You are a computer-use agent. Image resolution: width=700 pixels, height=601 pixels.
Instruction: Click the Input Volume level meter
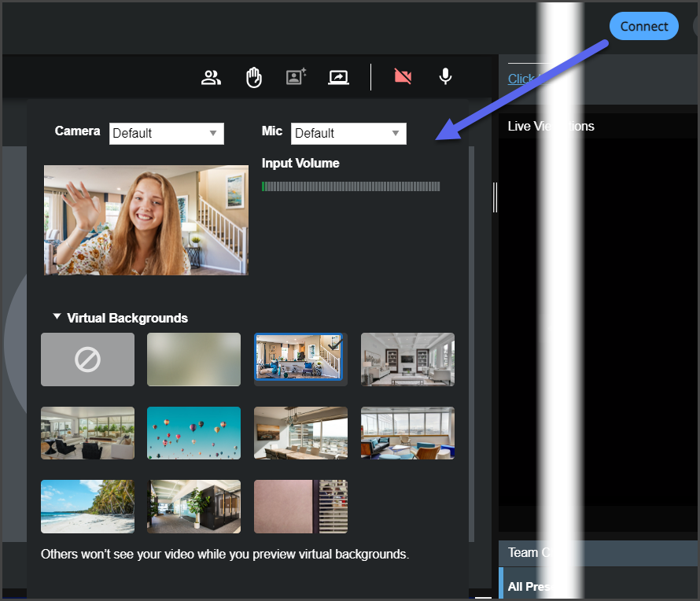point(351,187)
